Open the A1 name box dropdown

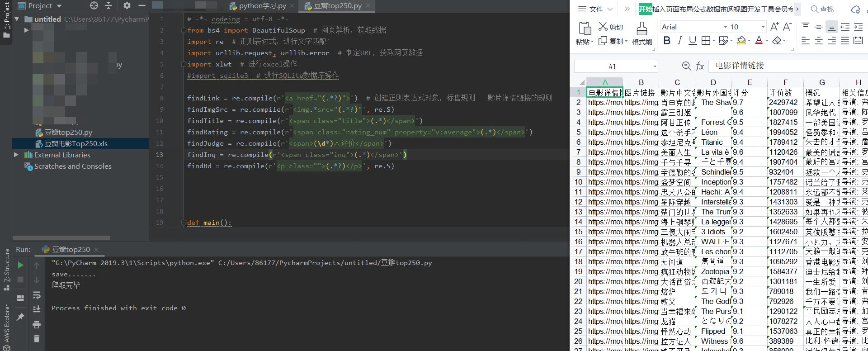click(x=655, y=66)
